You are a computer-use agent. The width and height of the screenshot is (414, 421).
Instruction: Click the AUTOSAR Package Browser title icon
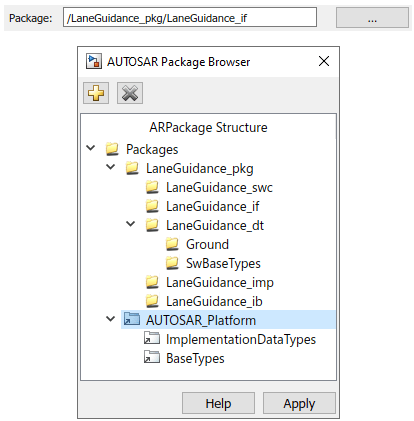(94, 62)
